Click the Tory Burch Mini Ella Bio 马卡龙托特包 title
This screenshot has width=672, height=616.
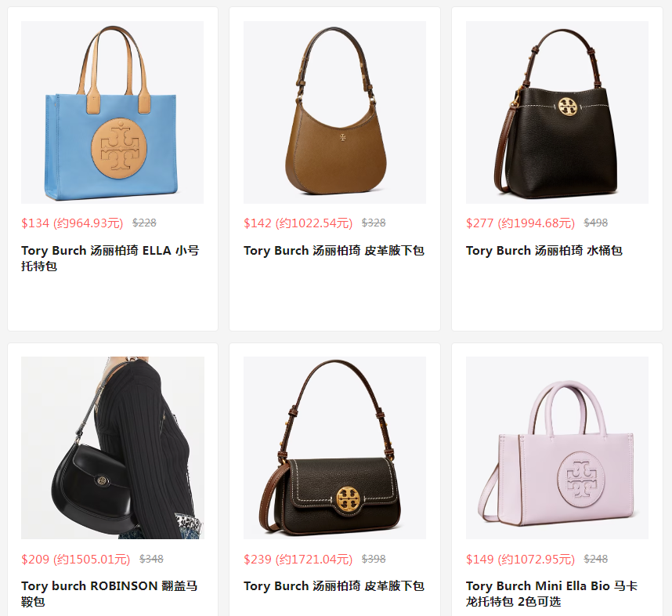(x=551, y=594)
